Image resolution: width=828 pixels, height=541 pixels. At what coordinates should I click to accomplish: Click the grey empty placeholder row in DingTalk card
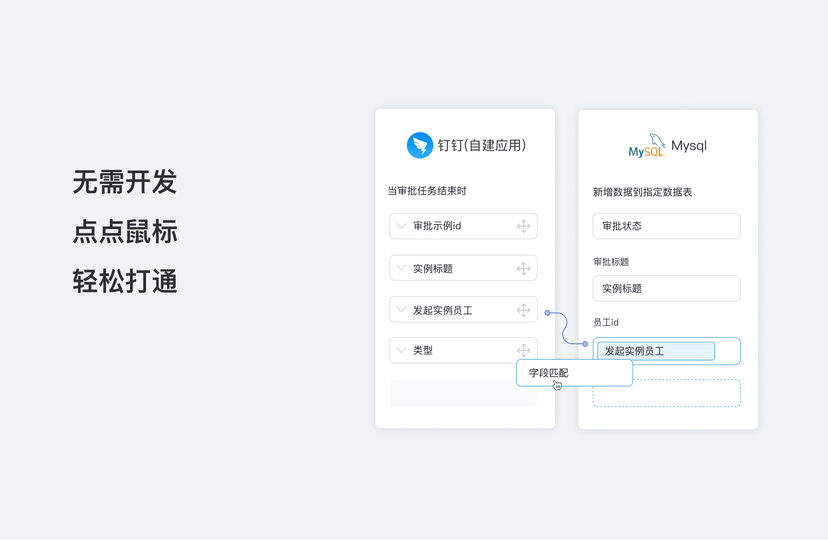(463, 393)
